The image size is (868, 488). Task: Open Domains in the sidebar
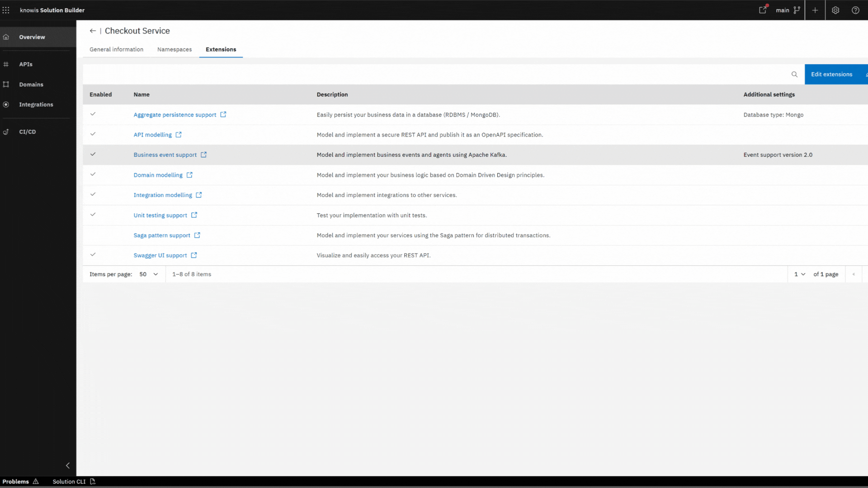pos(31,84)
